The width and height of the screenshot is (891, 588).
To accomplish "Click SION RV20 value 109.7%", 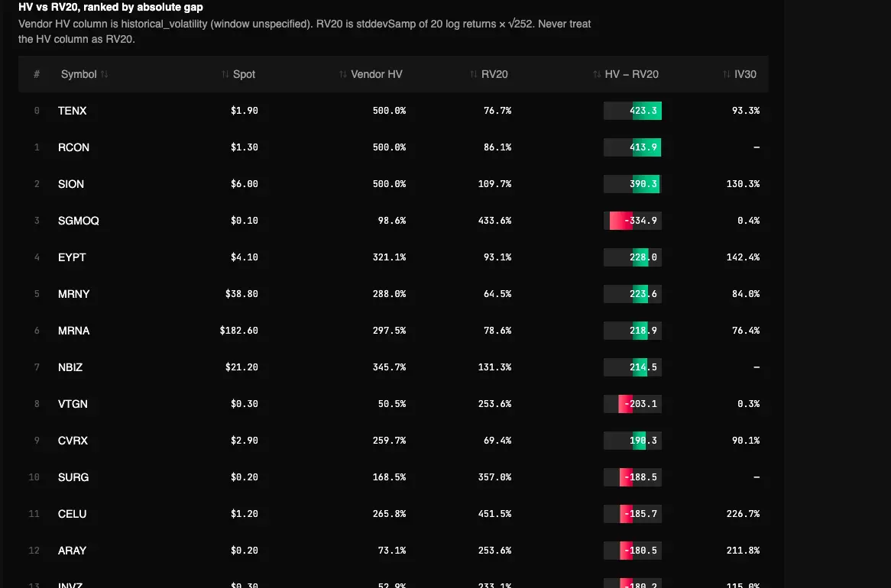I will 495,184.
